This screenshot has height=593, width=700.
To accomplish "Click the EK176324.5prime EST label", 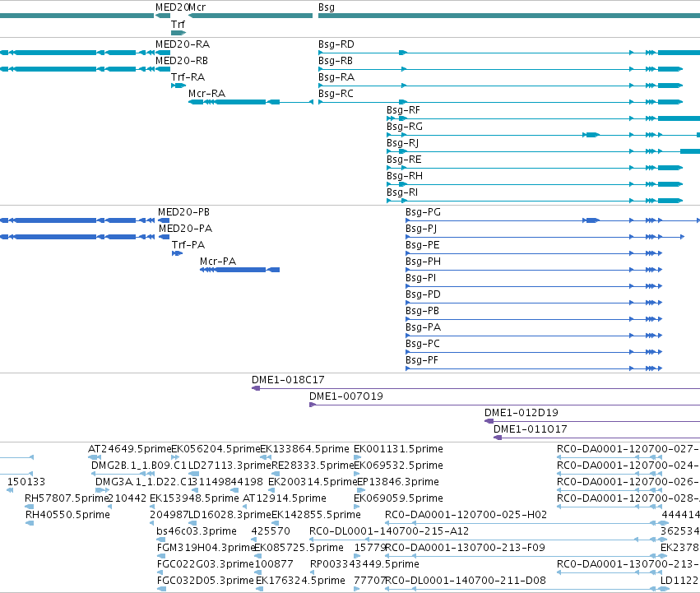I will click(x=300, y=581).
